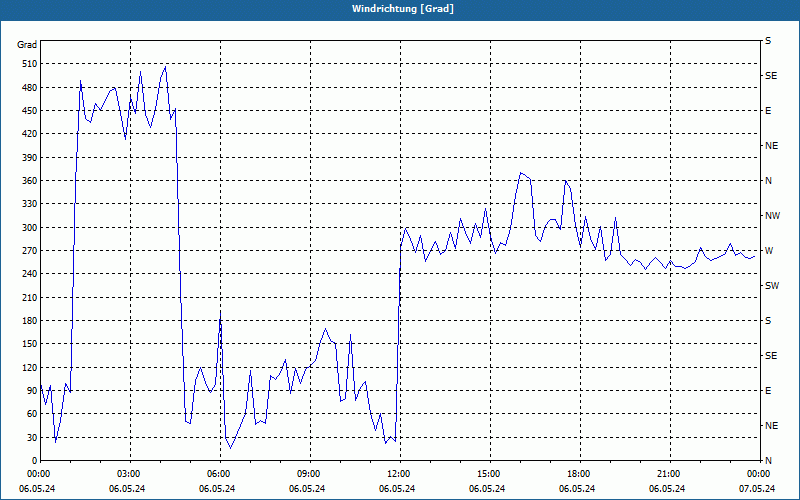The image size is (800, 500).
Task: Select the 330 y-axis value
Action: [31, 204]
